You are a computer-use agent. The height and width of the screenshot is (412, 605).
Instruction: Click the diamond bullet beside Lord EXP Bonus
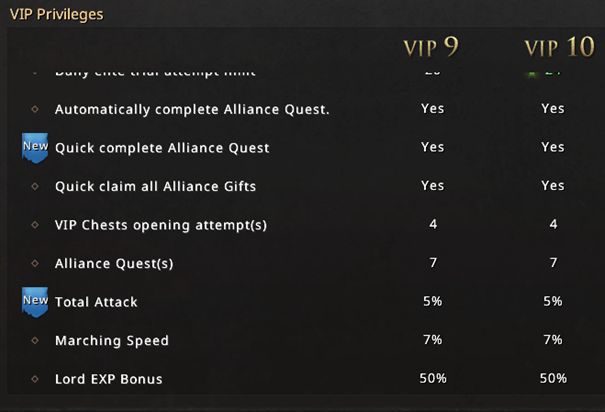click(35, 379)
